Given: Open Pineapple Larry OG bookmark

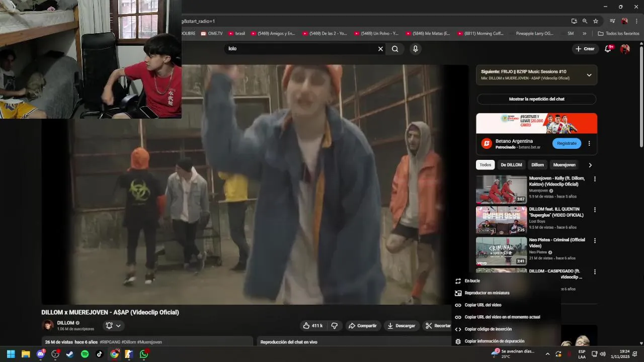Looking at the screenshot, I should tap(534, 34).
